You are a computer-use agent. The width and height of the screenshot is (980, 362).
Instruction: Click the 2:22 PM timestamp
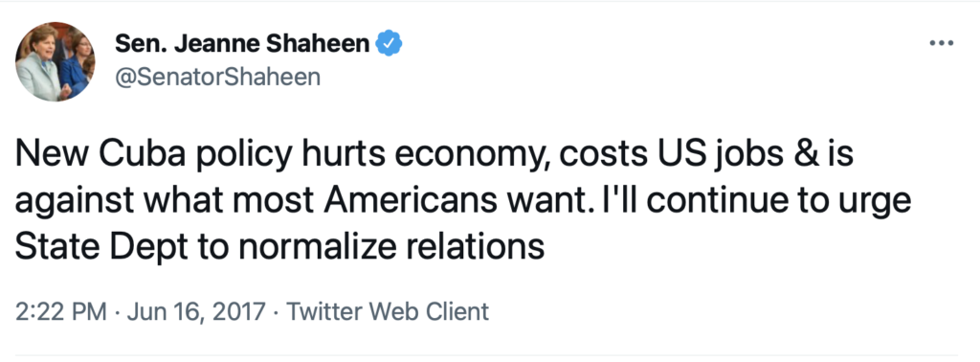point(60,310)
